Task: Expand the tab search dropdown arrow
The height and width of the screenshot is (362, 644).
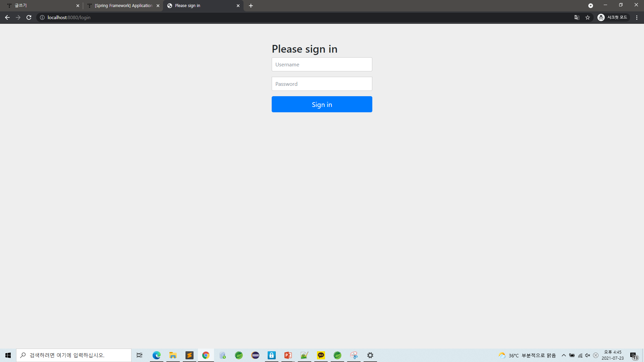Action: coord(591,6)
